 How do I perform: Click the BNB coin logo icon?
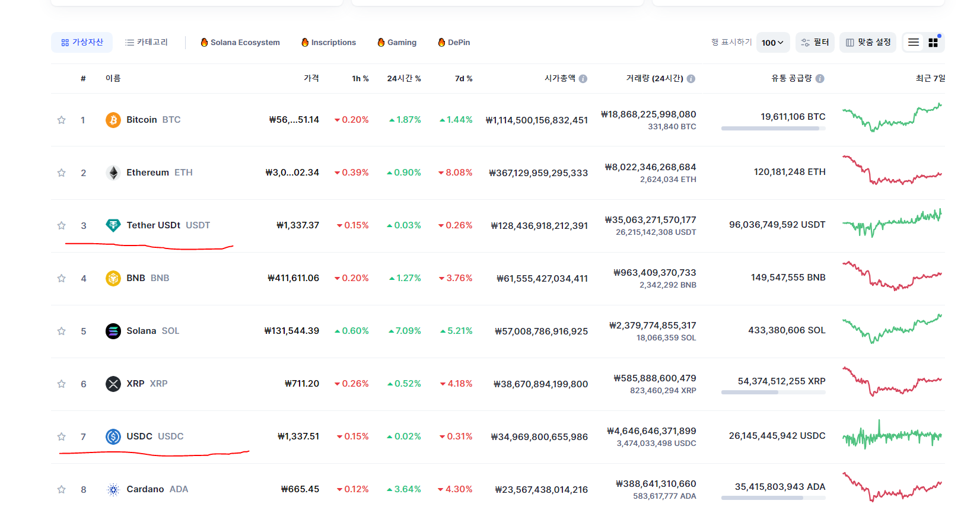[x=113, y=278]
